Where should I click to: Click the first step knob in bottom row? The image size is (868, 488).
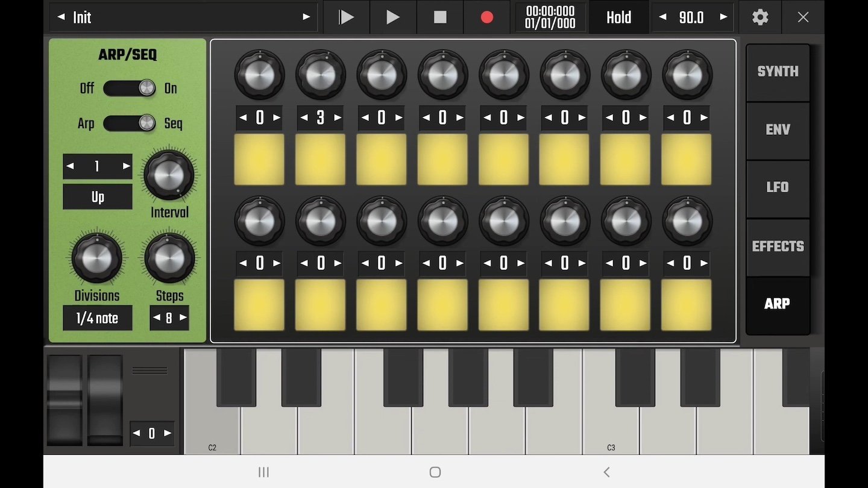click(x=259, y=221)
